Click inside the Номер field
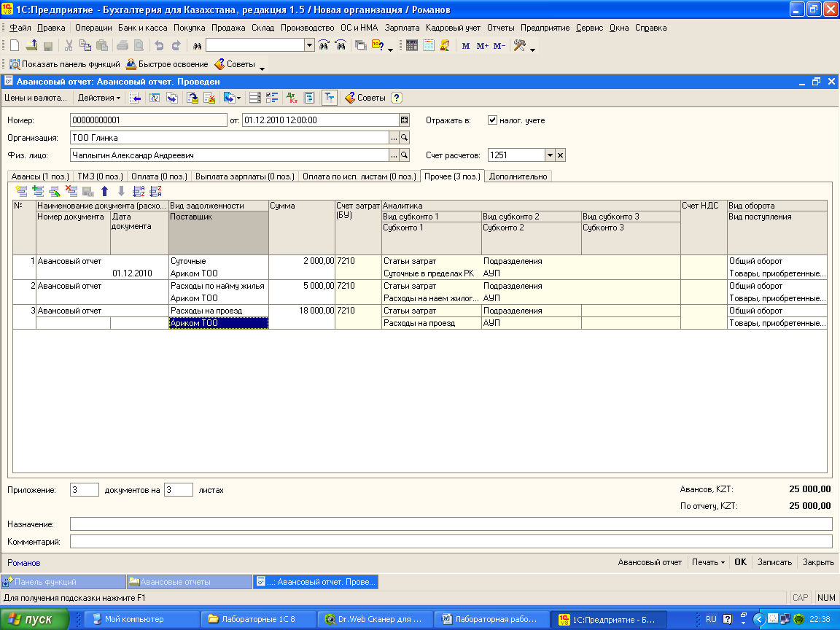This screenshot has height=630, width=840. point(149,120)
